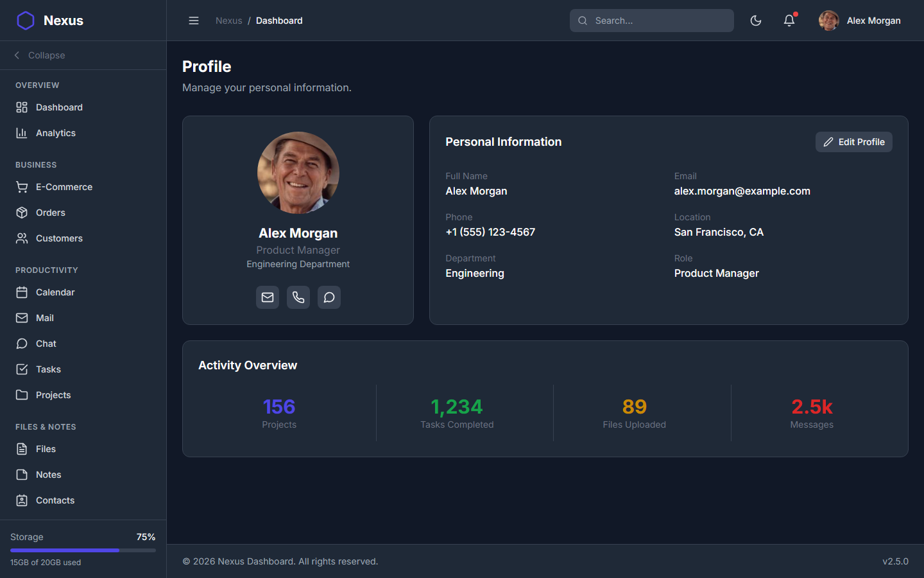Click the Projects folder icon in sidebar

click(22, 395)
